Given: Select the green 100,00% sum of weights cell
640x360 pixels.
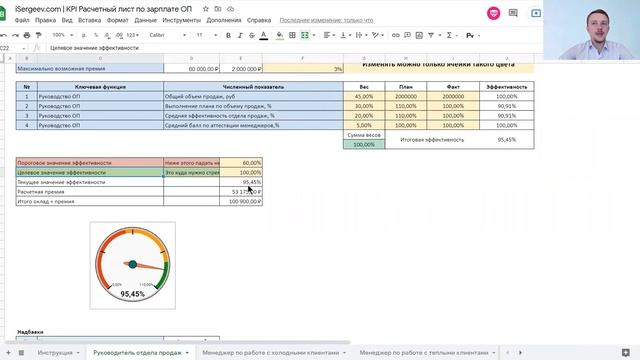Looking at the screenshot, I should (364, 144).
